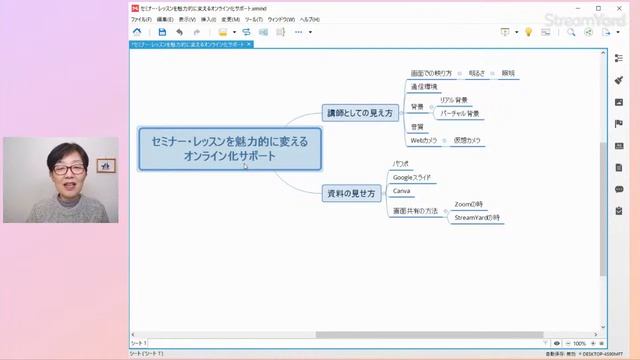Open the 変更(M) menu
The image size is (640, 360).
click(x=230, y=19)
